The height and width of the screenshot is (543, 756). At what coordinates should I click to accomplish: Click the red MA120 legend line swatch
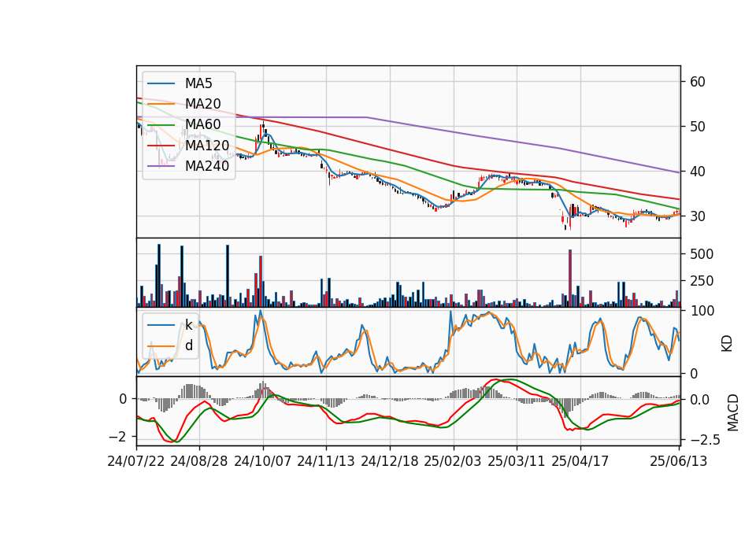tap(161, 146)
